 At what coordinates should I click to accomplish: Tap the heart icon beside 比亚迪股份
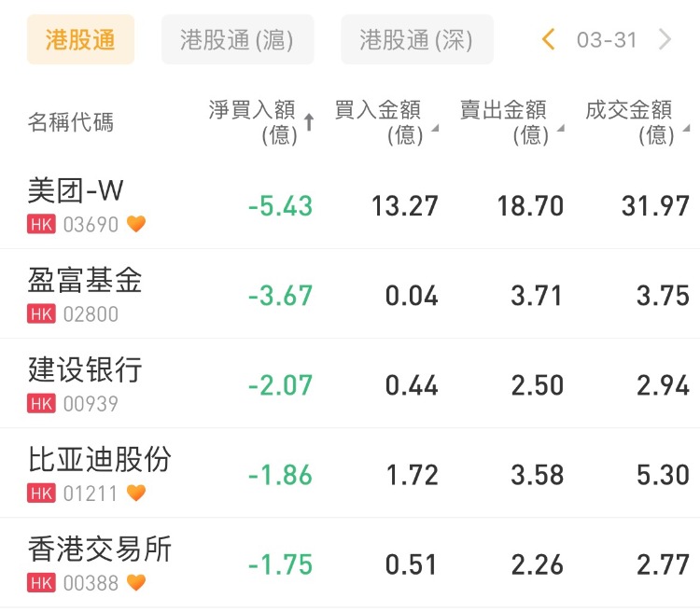click(136, 493)
